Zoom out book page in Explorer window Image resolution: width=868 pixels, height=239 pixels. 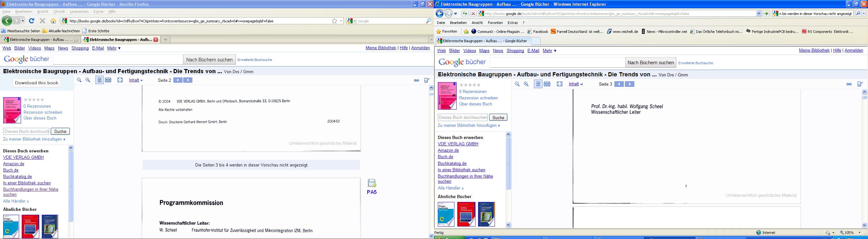tap(517, 84)
